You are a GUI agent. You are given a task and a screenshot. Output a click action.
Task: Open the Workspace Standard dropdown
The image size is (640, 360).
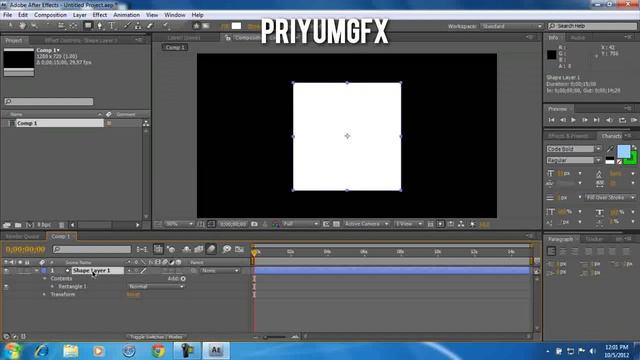pos(511,26)
